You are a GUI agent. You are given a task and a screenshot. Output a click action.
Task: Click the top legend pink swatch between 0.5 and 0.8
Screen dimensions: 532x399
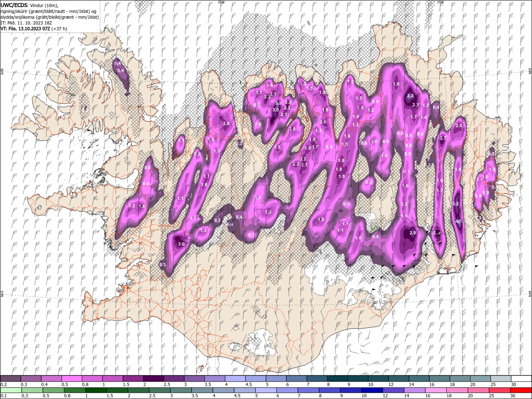tap(71, 378)
